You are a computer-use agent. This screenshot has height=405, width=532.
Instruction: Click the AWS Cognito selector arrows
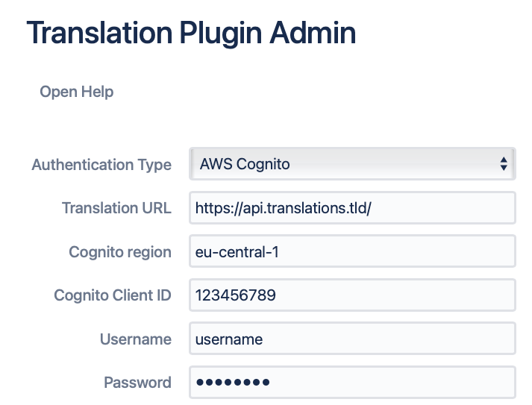coord(504,164)
